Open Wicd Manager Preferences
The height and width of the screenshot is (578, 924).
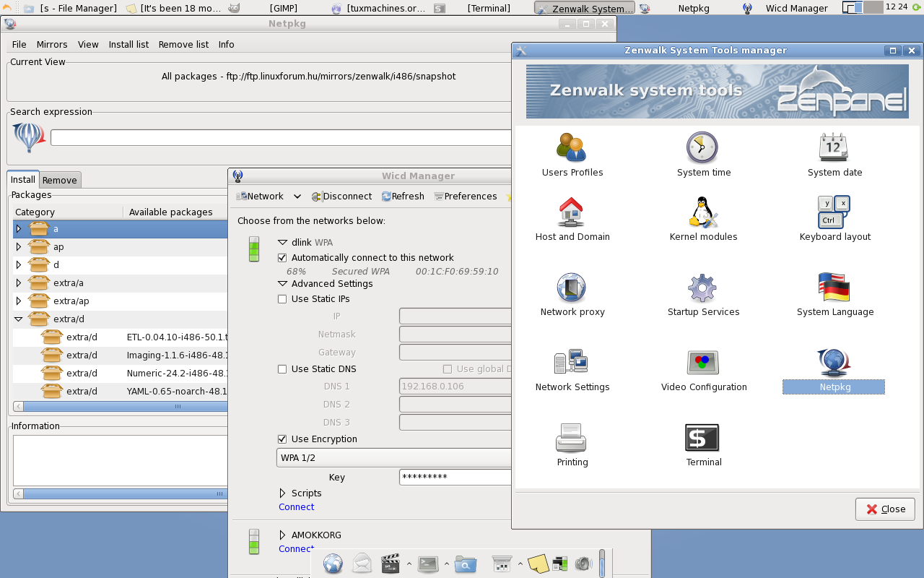pos(466,197)
